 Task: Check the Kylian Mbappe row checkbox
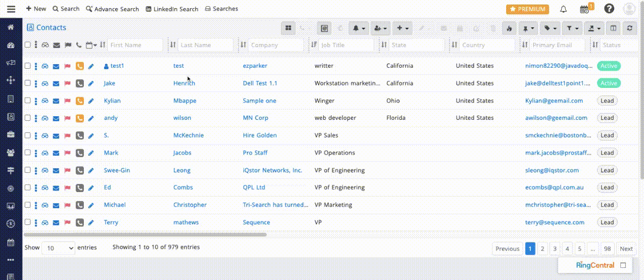click(x=28, y=101)
